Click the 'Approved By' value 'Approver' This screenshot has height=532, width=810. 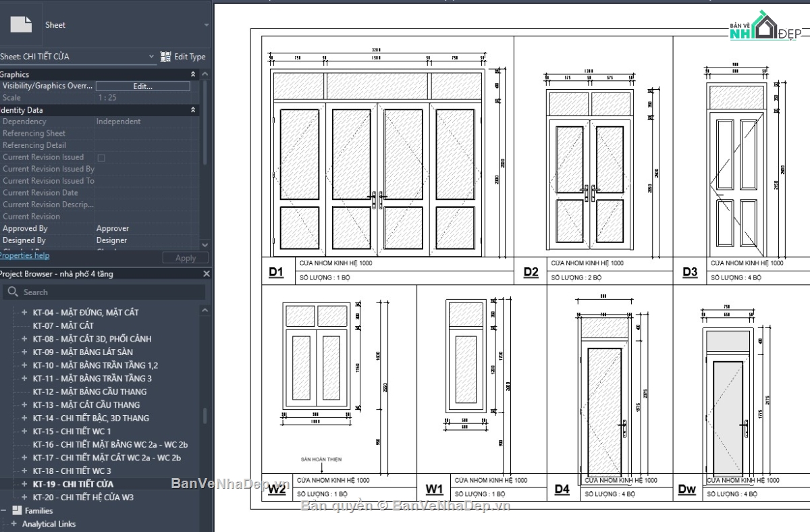click(x=113, y=228)
